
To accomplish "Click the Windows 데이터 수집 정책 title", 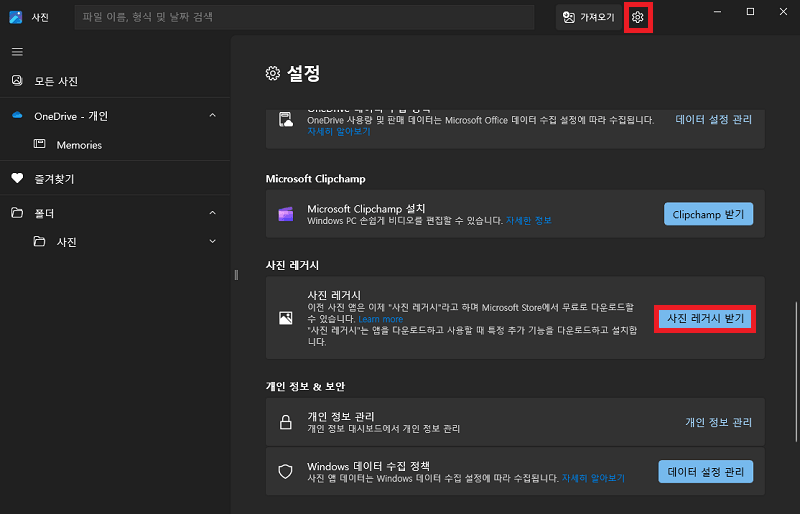I will tap(368, 466).
